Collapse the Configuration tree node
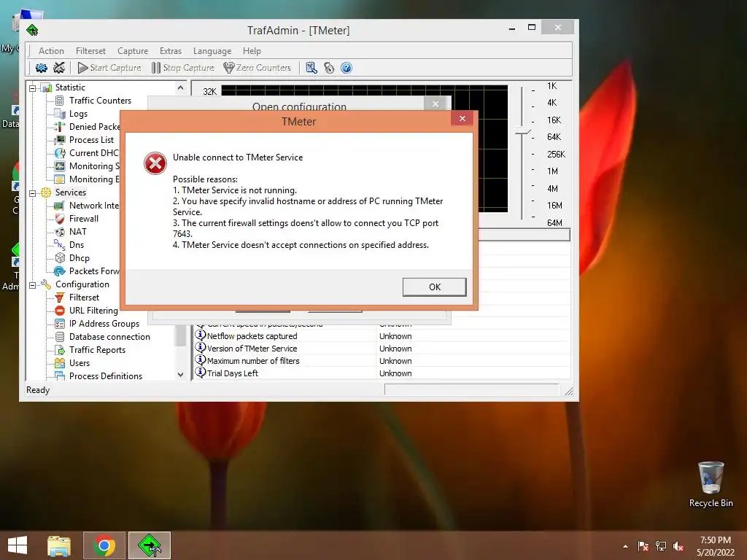Image resolution: width=747 pixels, height=560 pixels. point(32,285)
